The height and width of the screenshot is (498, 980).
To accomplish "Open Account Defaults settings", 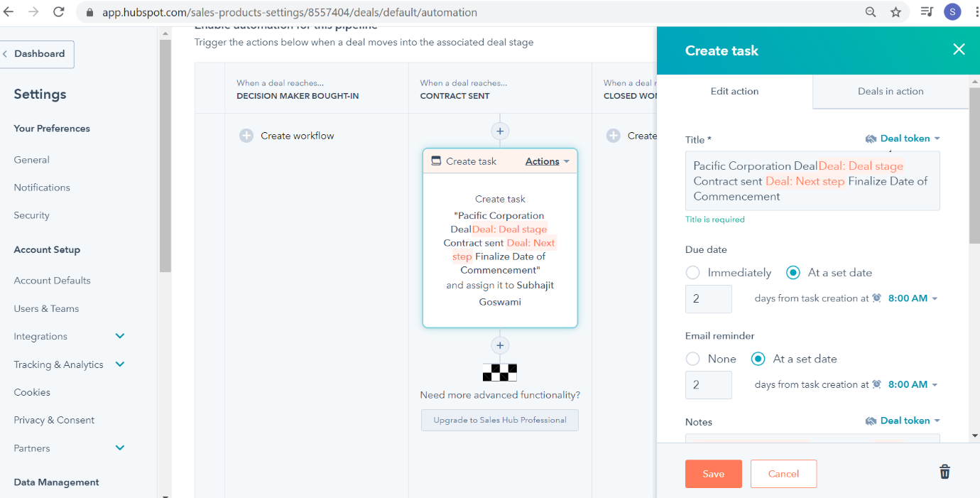I will [x=52, y=281].
